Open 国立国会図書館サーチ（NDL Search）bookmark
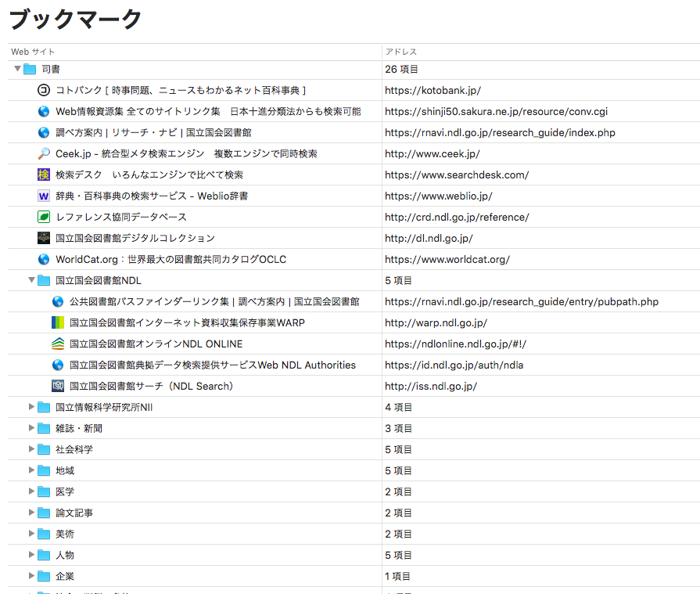 tap(151, 386)
